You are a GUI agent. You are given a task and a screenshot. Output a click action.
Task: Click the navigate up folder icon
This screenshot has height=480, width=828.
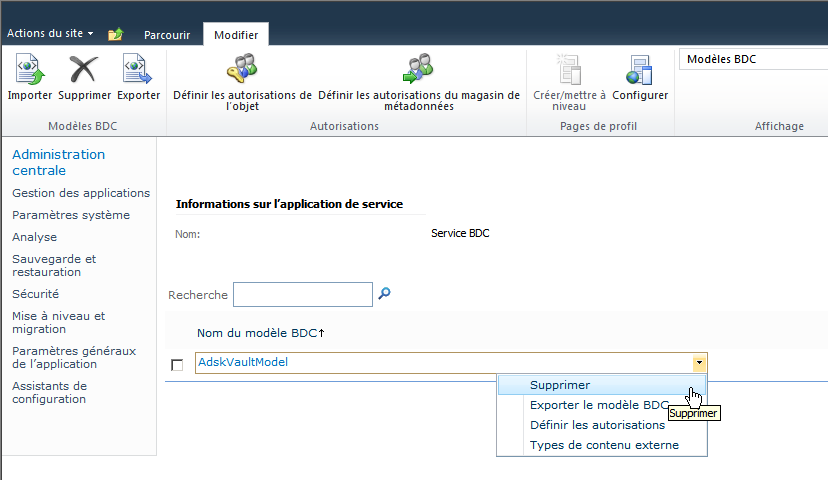[116, 34]
